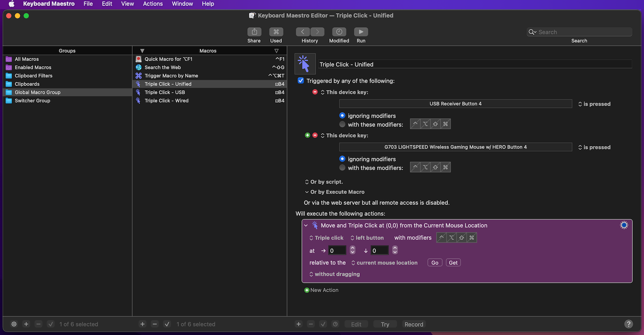Expand the 'Or by Execute Macro' section
The width and height of the screenshot is (644, 335).
[335, 192]
